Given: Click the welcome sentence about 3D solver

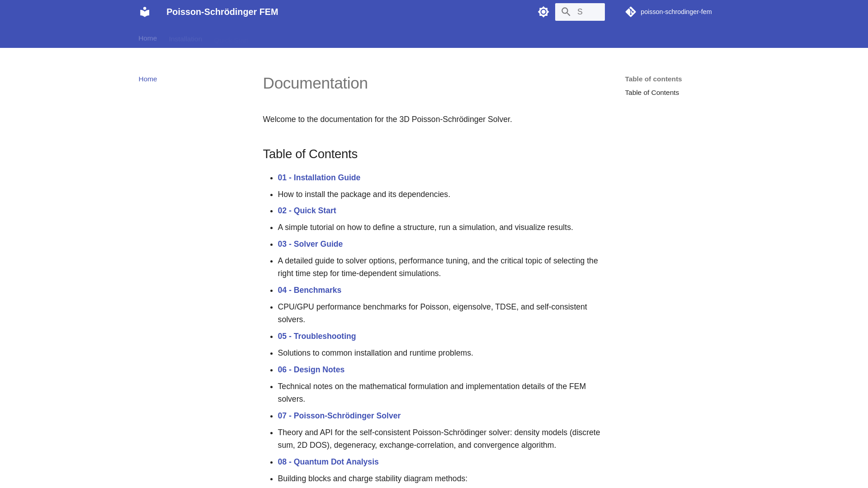Looking at the screenshot, I should tap(387, 119).
